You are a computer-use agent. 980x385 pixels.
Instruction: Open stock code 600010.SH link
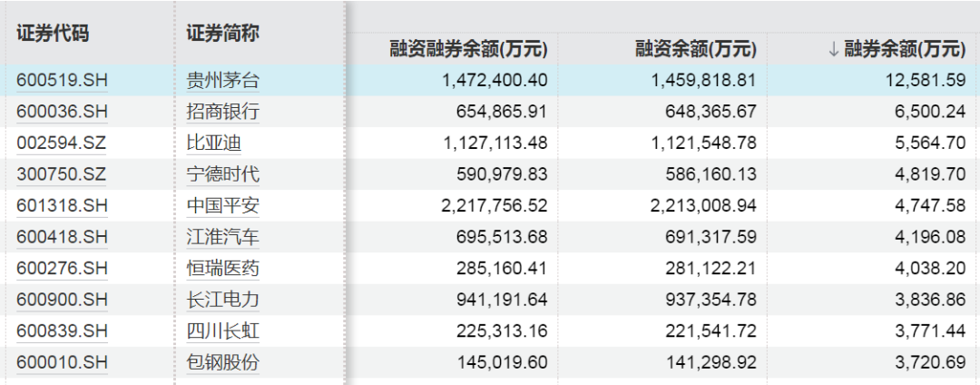[62, 363]
